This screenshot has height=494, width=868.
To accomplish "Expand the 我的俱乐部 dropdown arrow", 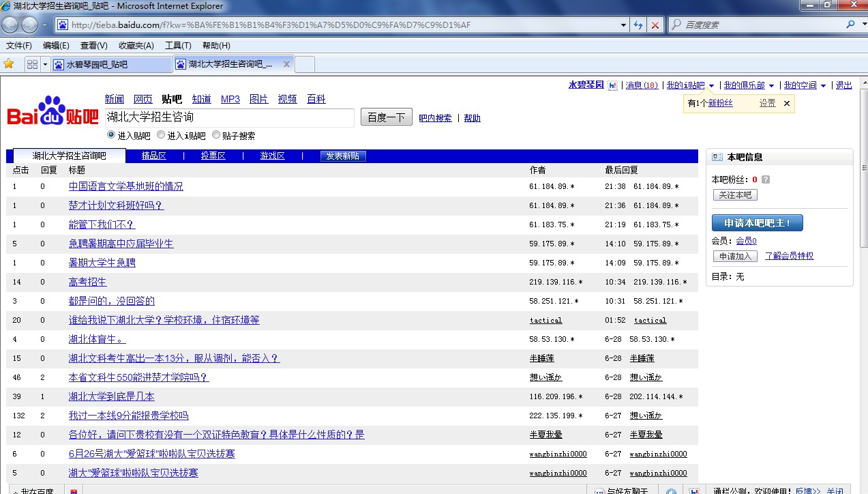I will tap(772, 86).
